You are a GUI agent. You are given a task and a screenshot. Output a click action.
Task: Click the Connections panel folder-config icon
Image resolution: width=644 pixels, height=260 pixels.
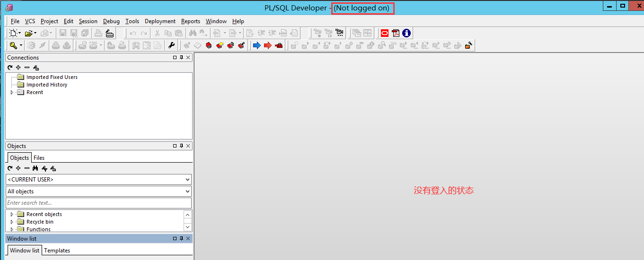36,68
